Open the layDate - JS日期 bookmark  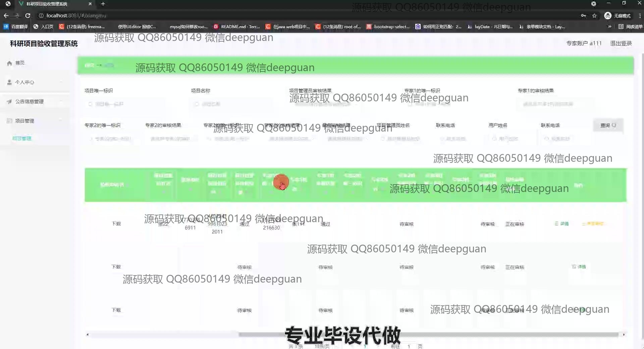tap(490, 27)
